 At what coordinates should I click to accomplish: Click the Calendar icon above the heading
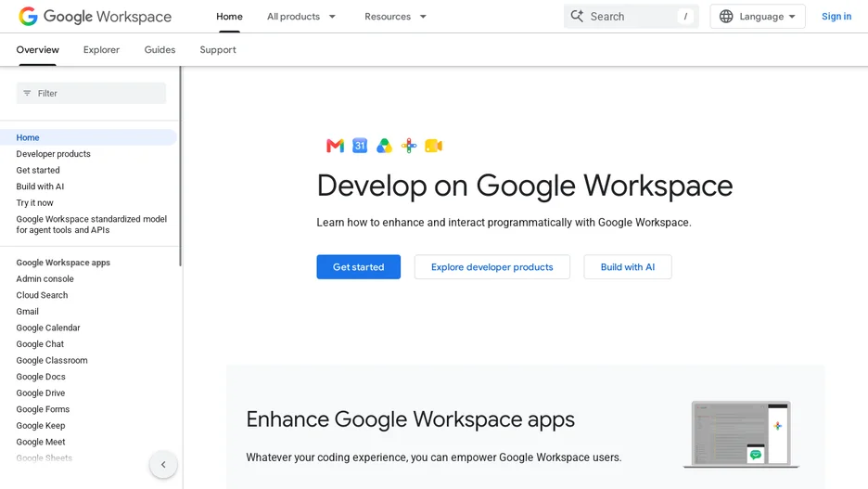(x=360, y=146)
